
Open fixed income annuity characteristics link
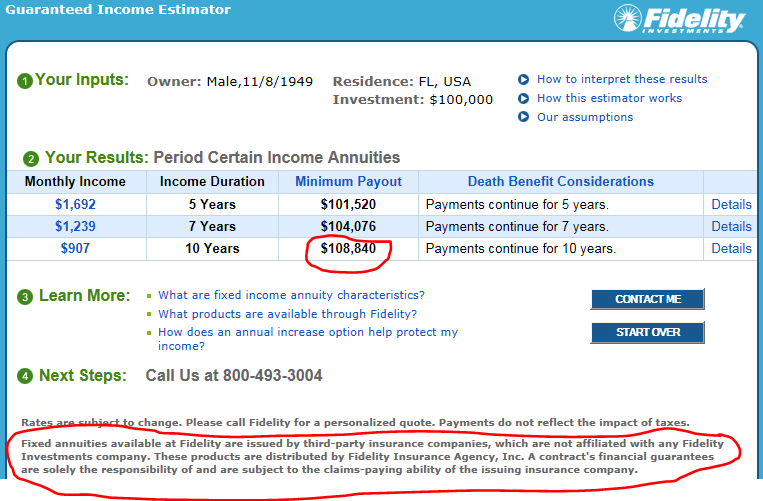tap(291, 295)
